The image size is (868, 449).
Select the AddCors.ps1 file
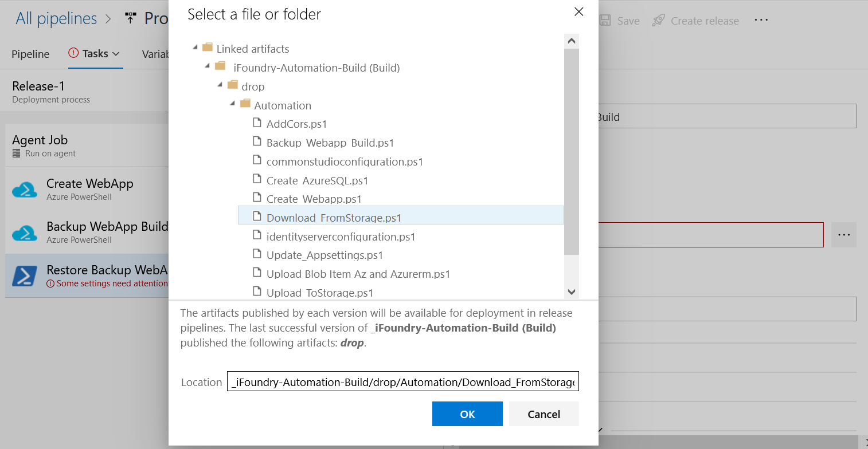(296, 124)
